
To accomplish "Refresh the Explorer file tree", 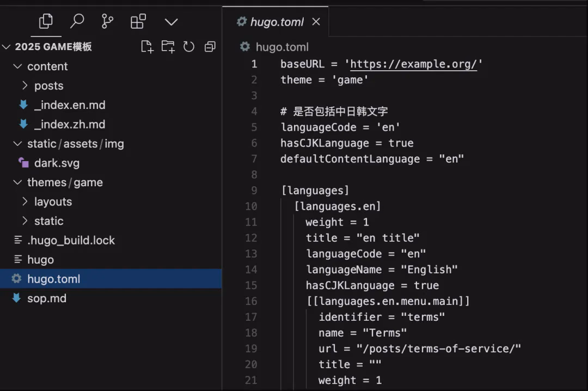I will pyautogui.click(x=188, y=47).
